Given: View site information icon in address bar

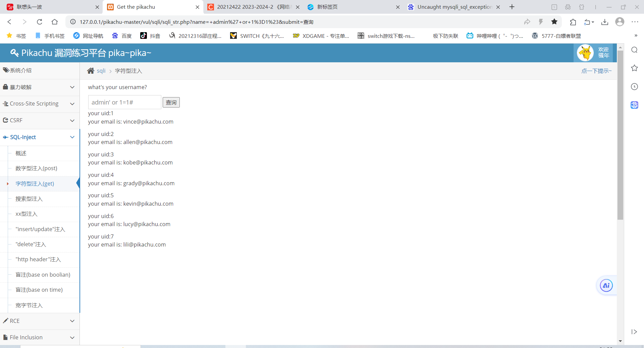Looking at the screenshot, I should pyautogui.click(x=73, y=22).
